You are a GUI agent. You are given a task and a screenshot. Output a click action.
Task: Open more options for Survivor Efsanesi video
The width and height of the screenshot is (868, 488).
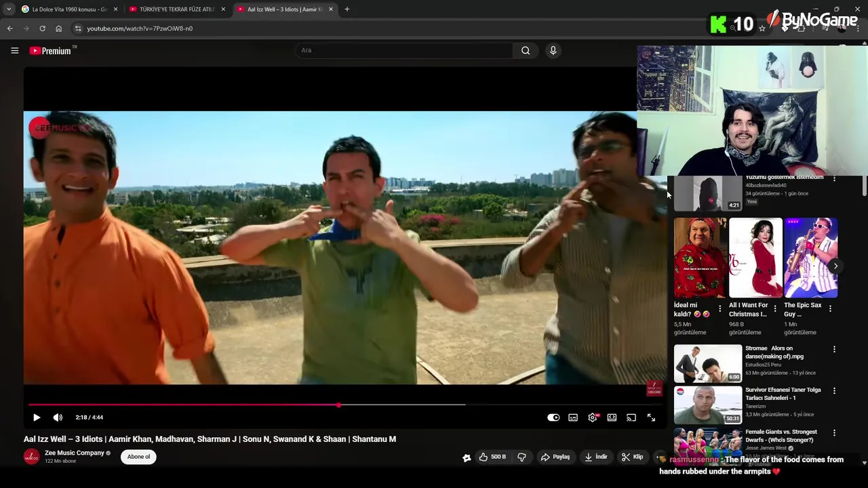click(834, 391)
